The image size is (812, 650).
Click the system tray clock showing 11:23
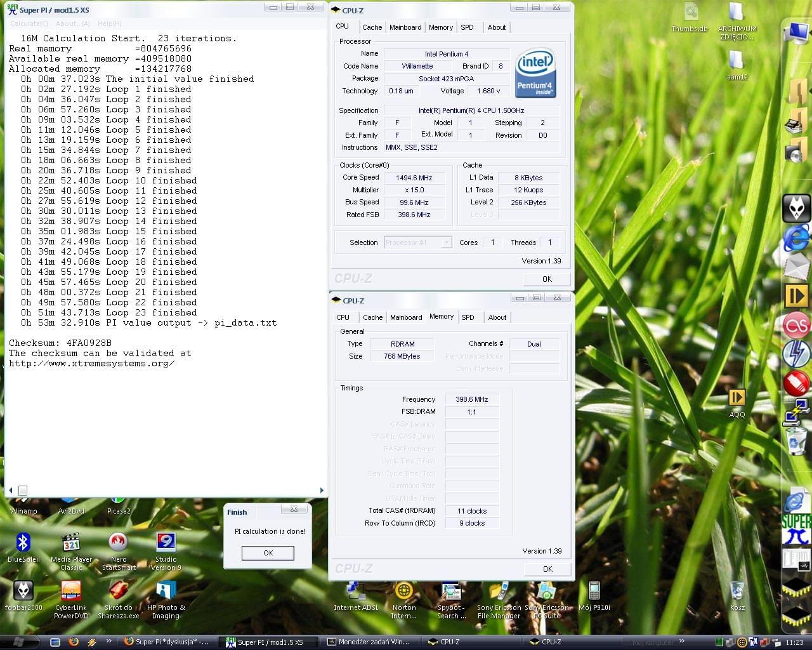point(794,642)
